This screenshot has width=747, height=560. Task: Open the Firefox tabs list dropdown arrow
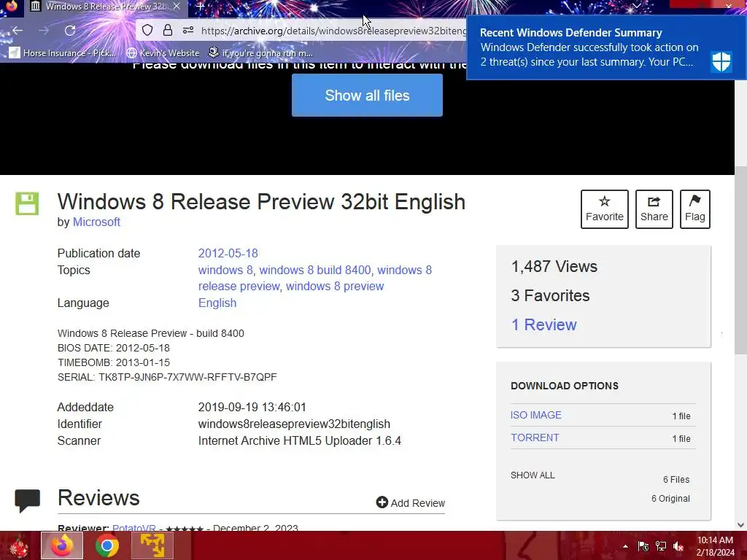[636, 5]
